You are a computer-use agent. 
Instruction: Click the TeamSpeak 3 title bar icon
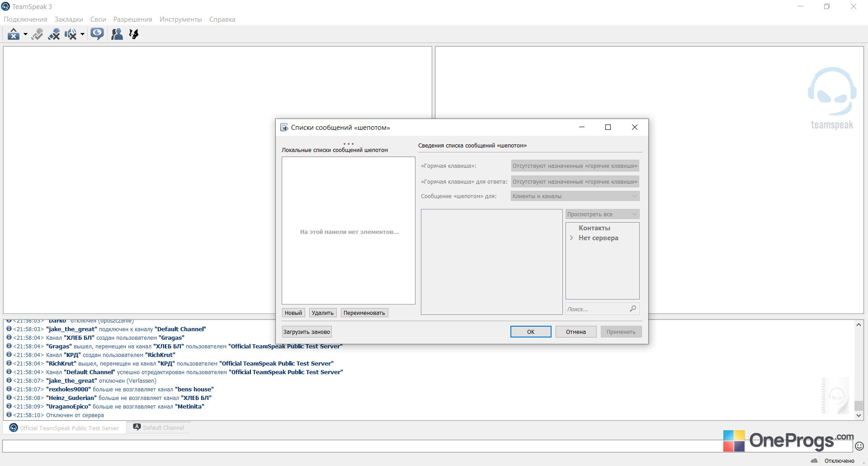click(x=5, y=6)
